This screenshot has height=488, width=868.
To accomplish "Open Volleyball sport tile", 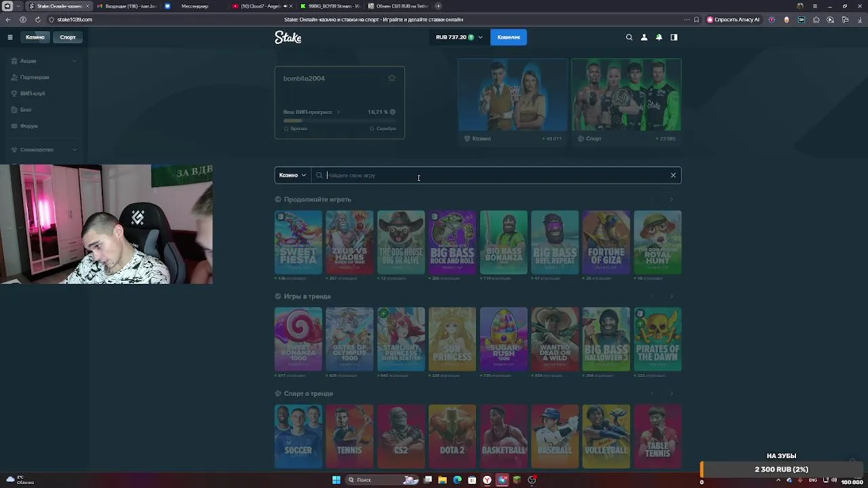I will [x=606, y=436].
